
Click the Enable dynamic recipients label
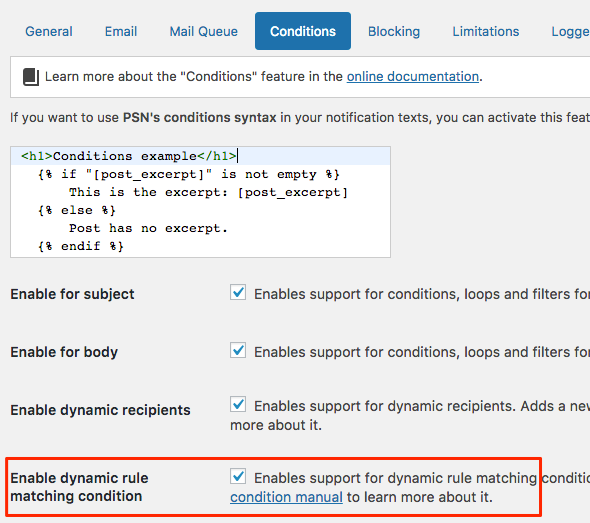100,410
